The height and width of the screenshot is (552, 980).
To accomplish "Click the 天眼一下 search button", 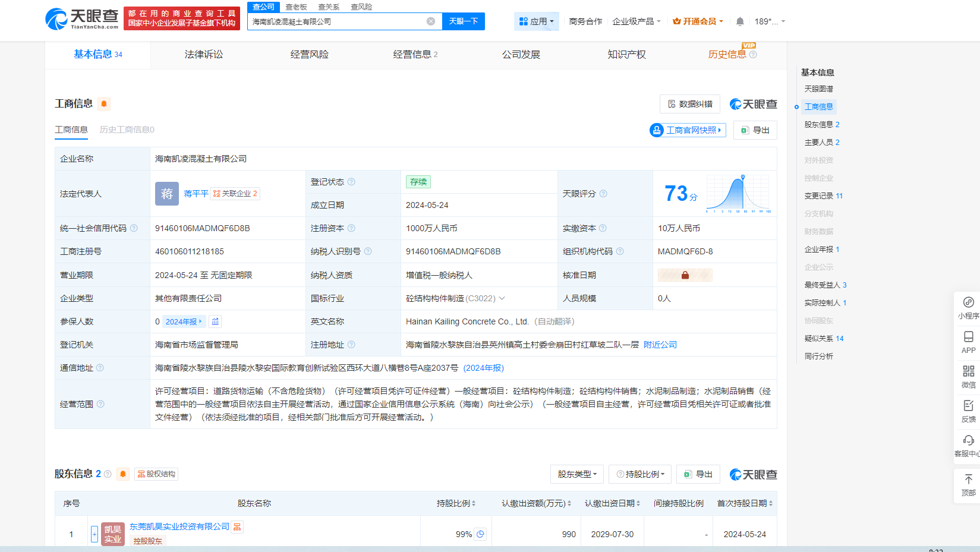I will 463,21.
